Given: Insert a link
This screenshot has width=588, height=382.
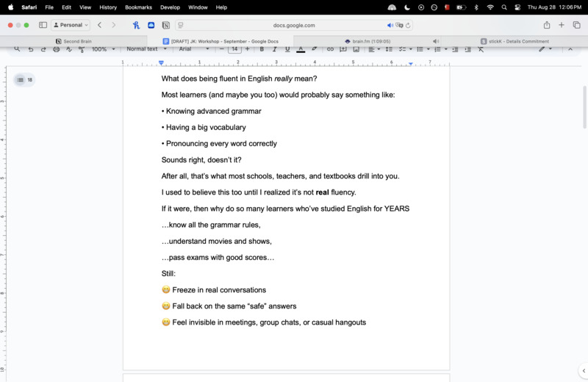Looking at the screenshot, I should pos(330,49).
